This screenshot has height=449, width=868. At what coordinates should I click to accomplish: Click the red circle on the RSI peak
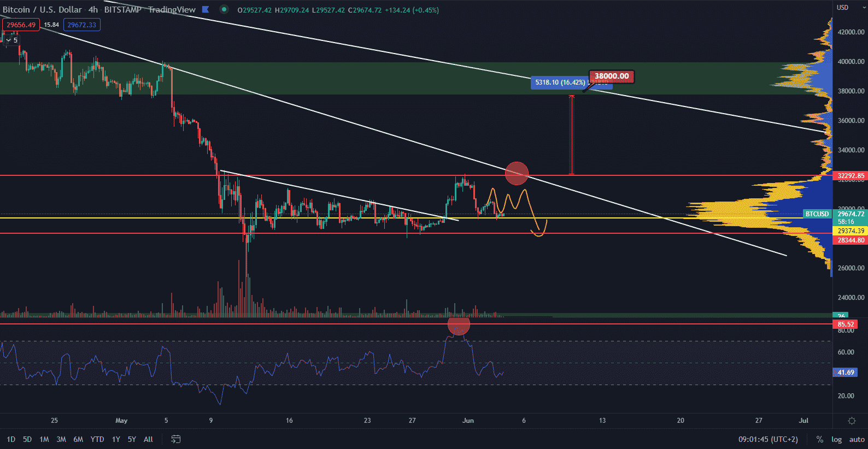(458, 326)
